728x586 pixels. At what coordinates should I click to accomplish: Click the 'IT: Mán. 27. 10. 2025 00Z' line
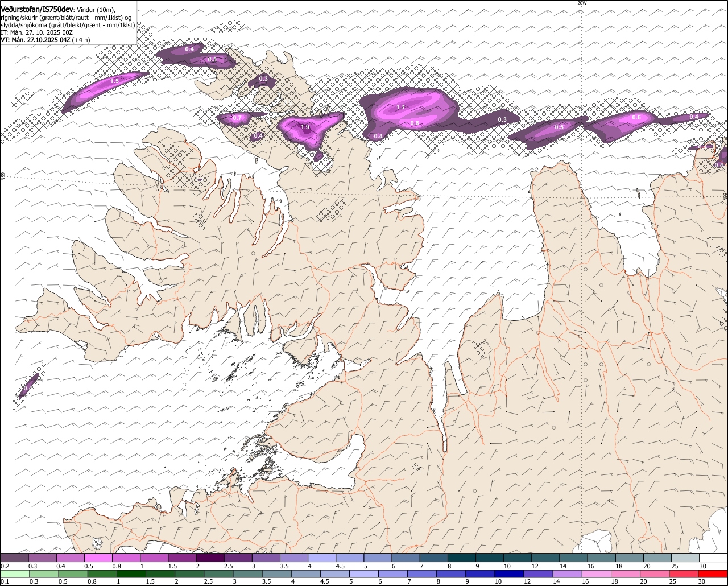(x=36, y=32)
